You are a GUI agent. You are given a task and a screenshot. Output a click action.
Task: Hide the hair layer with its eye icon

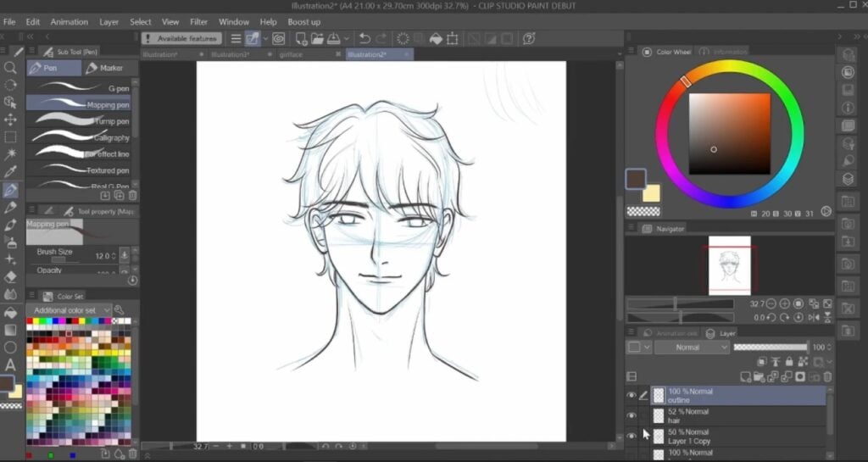[x=631, y=415]
